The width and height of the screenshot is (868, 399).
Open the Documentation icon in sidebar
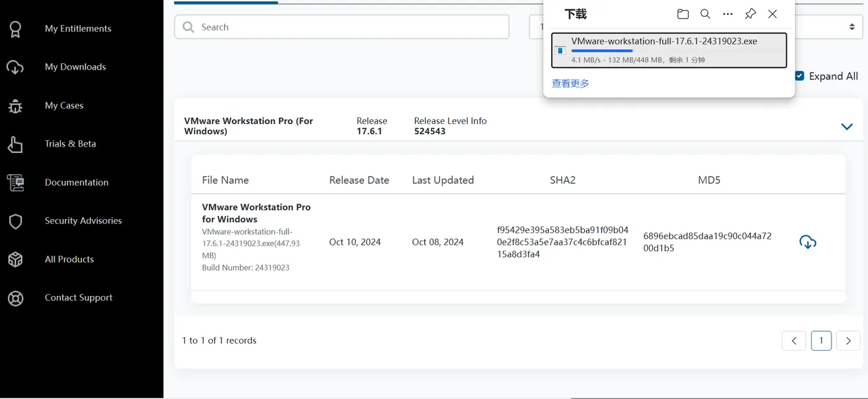pos(15,182)
